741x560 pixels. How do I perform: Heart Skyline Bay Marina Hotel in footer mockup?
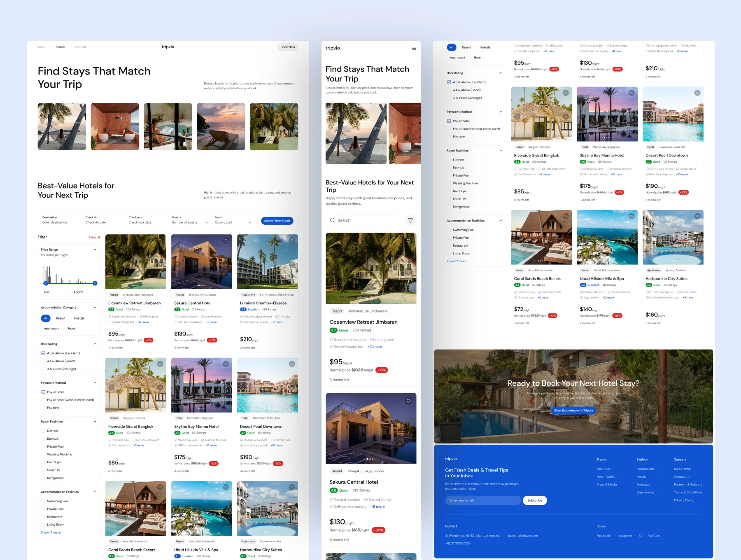point(631,93)
